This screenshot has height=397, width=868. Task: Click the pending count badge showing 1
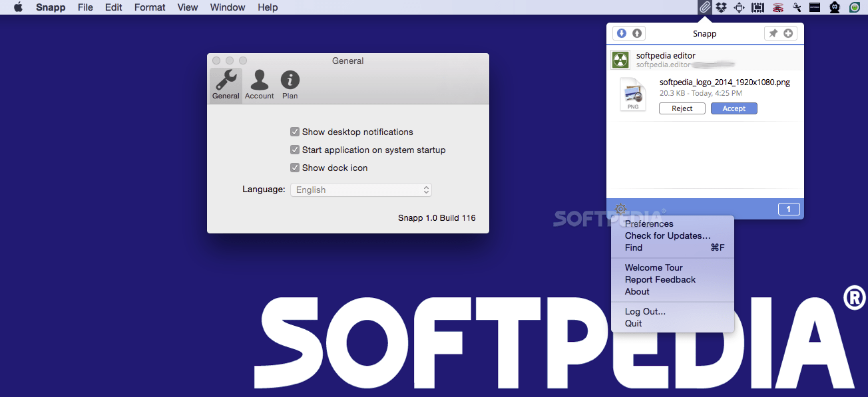[789, 209]
